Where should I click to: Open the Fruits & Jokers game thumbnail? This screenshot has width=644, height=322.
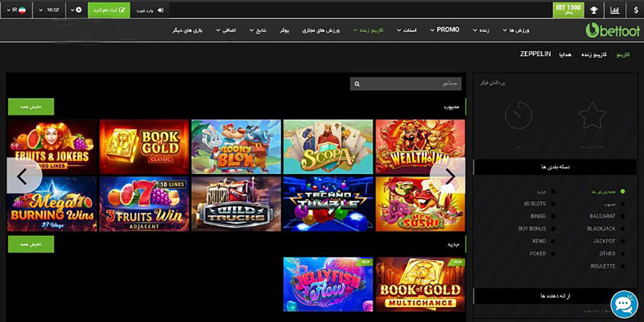pyautogui.click(x=52, y=147)
